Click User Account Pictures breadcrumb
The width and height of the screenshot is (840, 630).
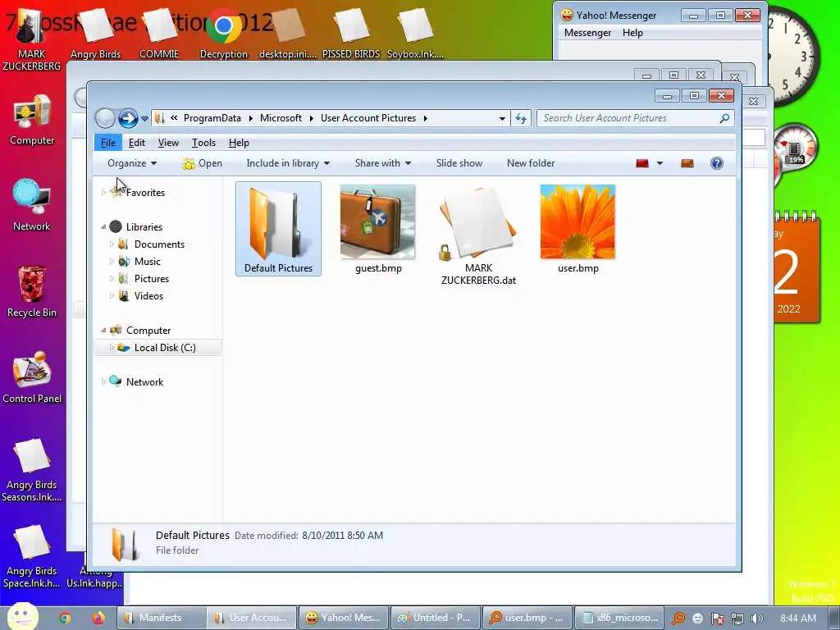coord(368,118)
